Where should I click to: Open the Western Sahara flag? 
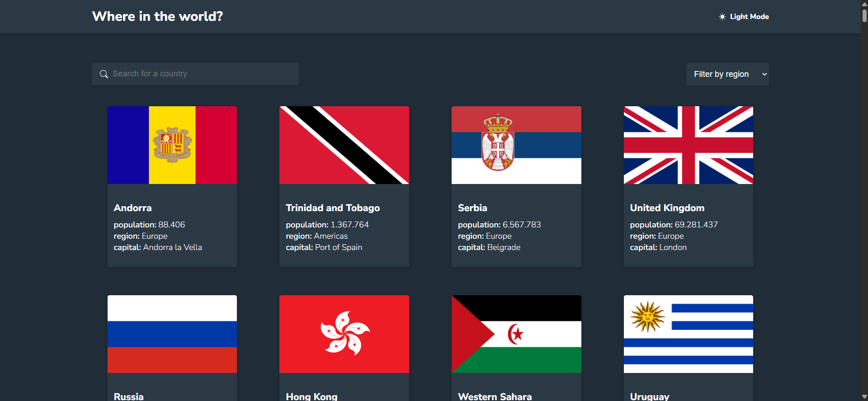coord(516,334)
